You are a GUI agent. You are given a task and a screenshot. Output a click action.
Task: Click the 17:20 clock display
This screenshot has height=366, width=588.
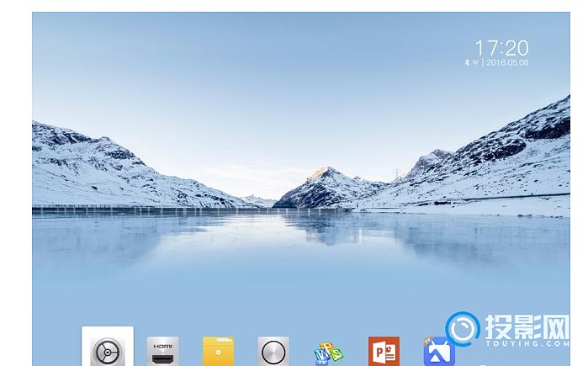[x=501, y=47]
